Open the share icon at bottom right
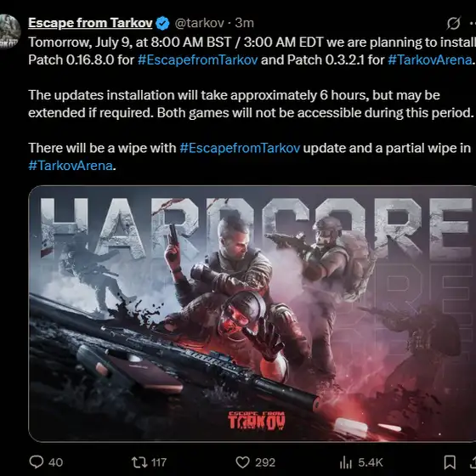This screenshot has height=476, width=476. 473,462
